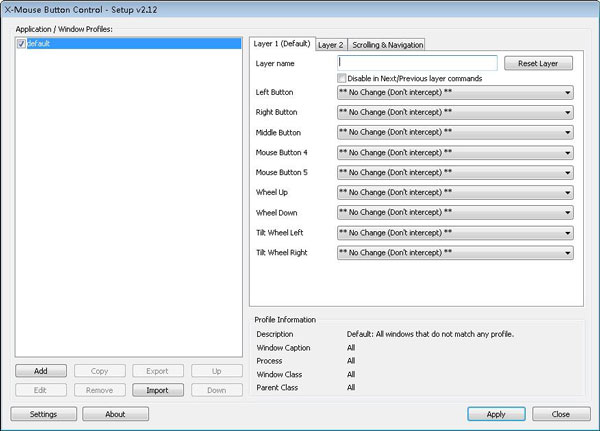600x431 pixels.
Task: Click the Window Class label
Action: 279,374
